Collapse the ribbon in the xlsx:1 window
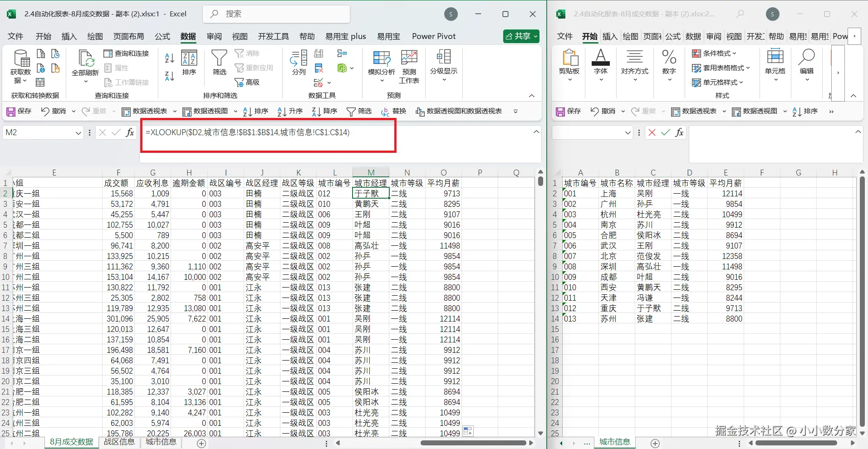The image size is (868, 449). click(x=532, y=96)
